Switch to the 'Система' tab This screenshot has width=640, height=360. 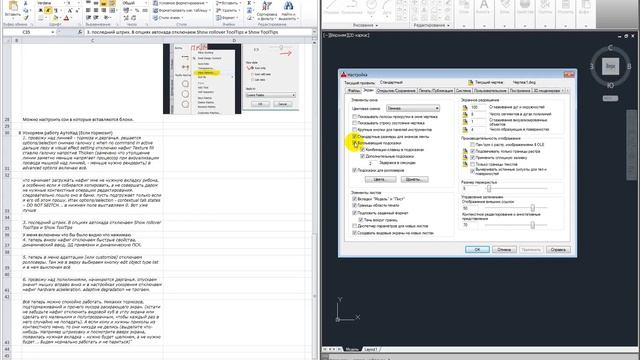463,91
